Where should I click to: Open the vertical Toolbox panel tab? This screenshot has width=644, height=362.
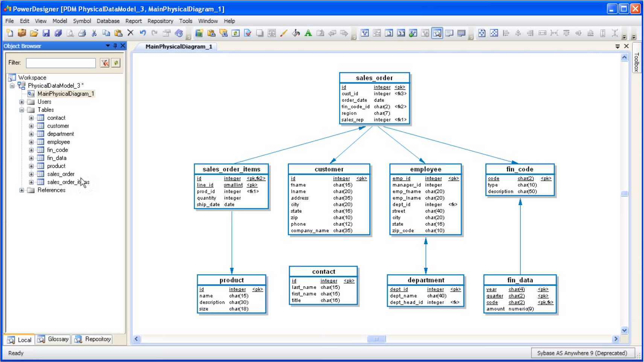(x=636, y=62)
